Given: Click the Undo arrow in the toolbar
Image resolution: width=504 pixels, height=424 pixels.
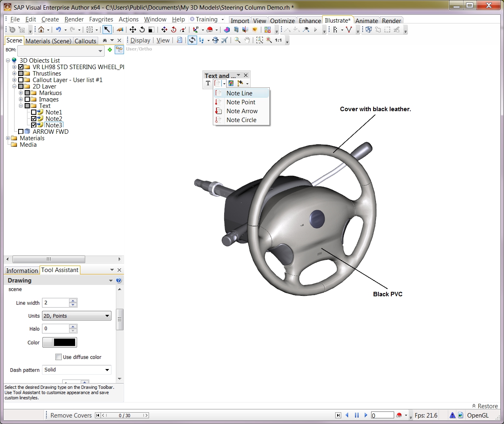Looking at the screenshot, I should pyautogui.click(x=59, y=30).
